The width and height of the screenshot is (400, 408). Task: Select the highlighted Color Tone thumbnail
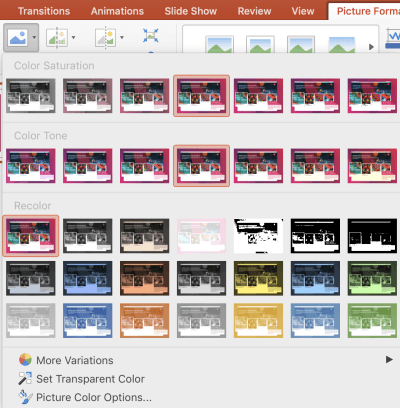click(201, 166)
